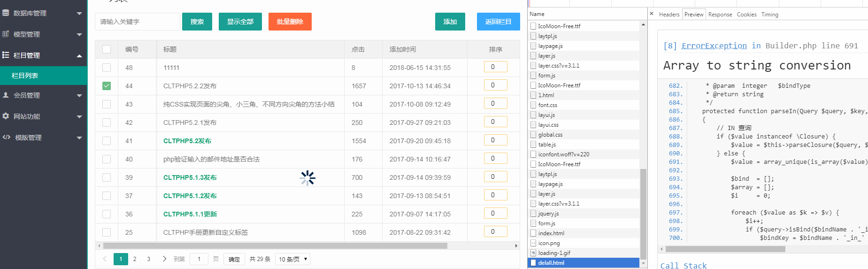Click file icon beside icon.png
Screen dimensions: 868x269
533,243
